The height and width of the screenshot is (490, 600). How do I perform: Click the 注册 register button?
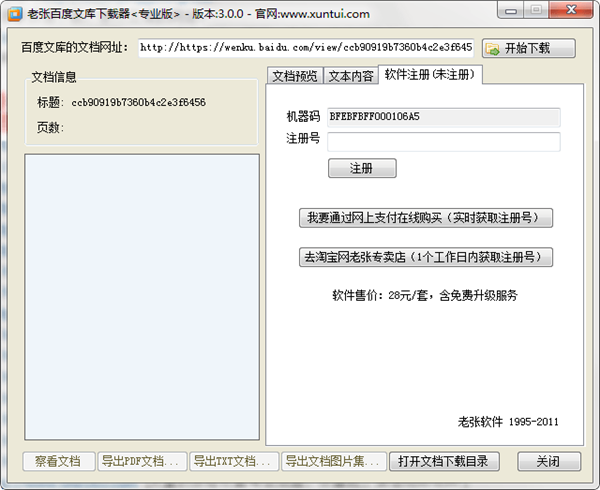click(x=362, y=168)
